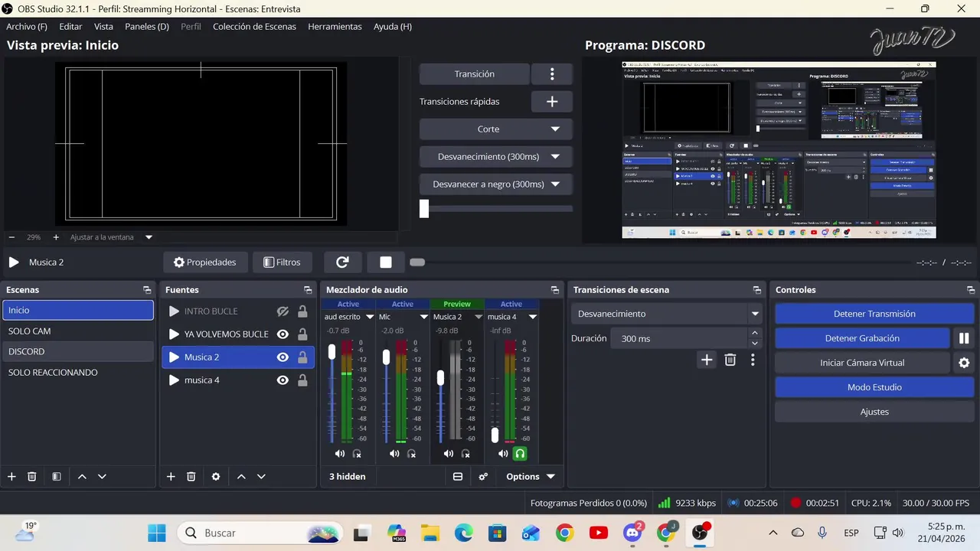The image size is (980, 551).
Task: Unlock the Musica 2 source
Action: pos(302,357)
